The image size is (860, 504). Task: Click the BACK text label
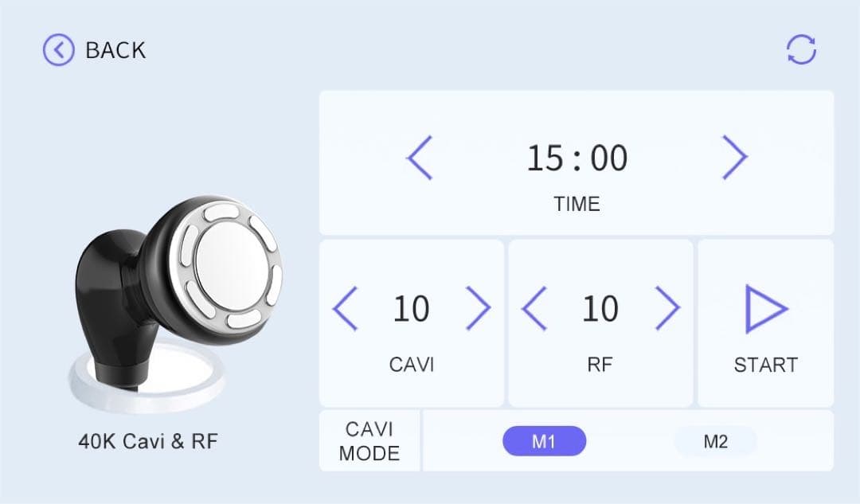[x=115, y=50]
